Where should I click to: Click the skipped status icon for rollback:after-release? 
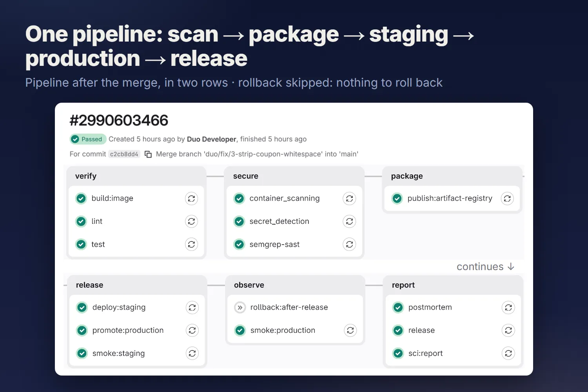pyautogui.click(x=240, y=308)
